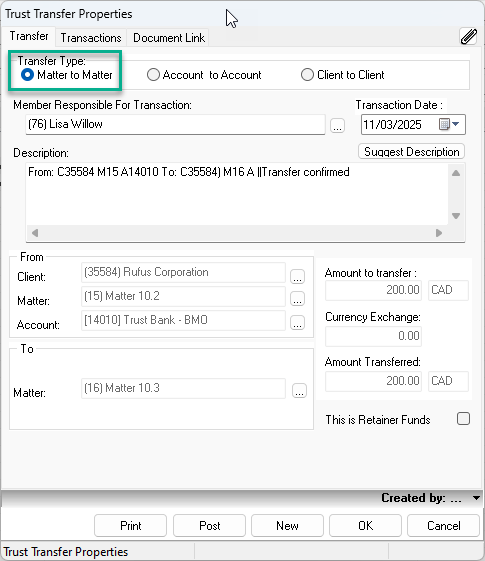The width and height of the screenshot is (485, 561).
Task: Click the New button
Action: coord(287,526)
